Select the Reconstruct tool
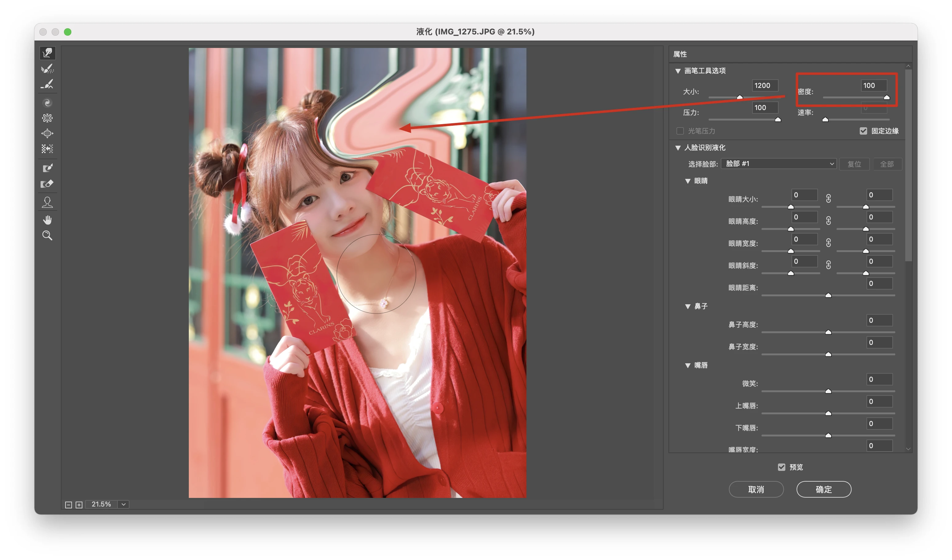Viewport: 952px width, 560px height. click(x=47, y=69)
